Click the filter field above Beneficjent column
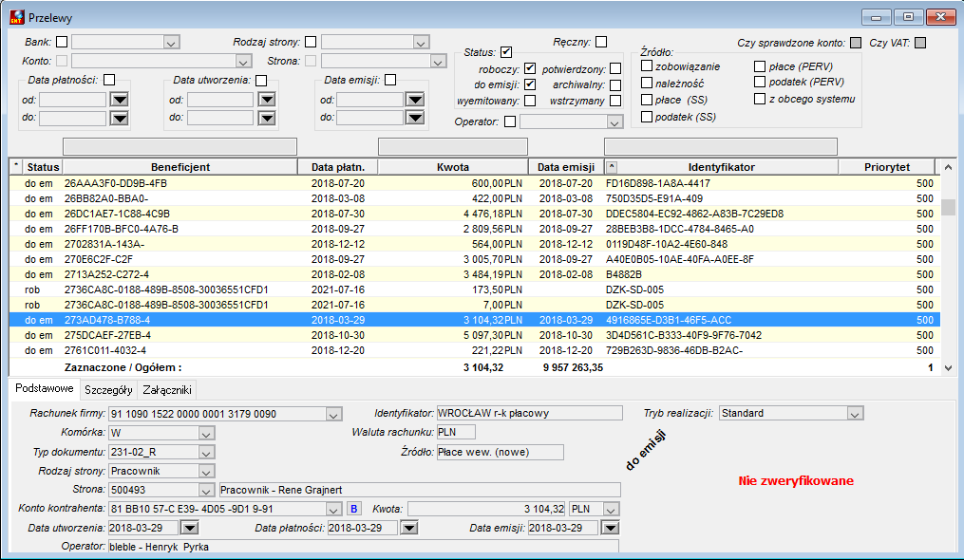 [x=180, y=146]
